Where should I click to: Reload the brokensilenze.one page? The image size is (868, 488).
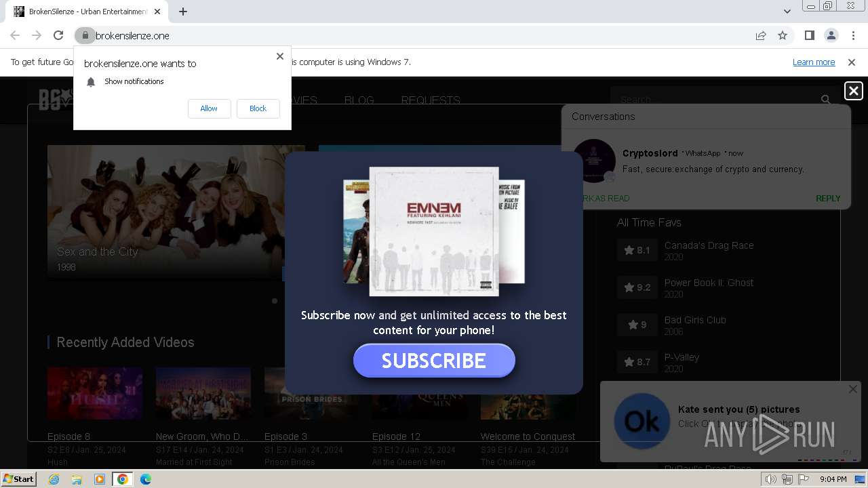pos(58,35)
